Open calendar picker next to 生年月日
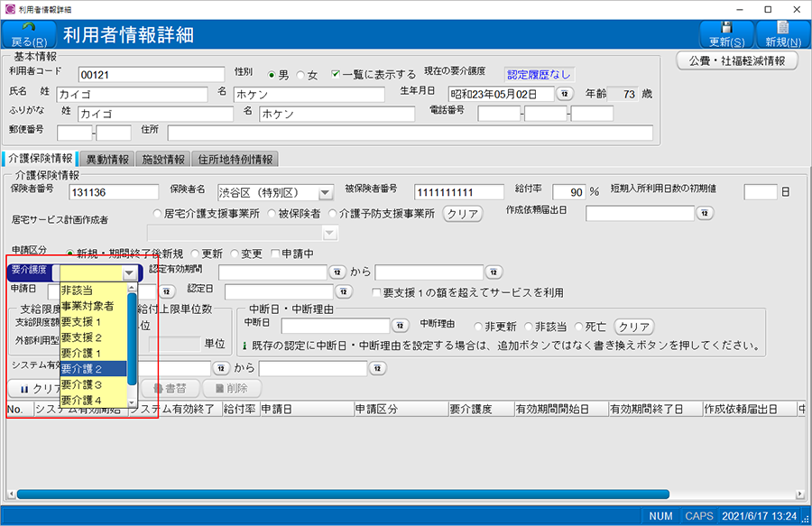This screenshot has height=526, width=812. 564,94
